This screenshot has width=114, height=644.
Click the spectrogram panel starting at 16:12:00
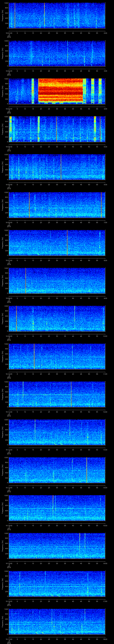click(x=57, y=432)
